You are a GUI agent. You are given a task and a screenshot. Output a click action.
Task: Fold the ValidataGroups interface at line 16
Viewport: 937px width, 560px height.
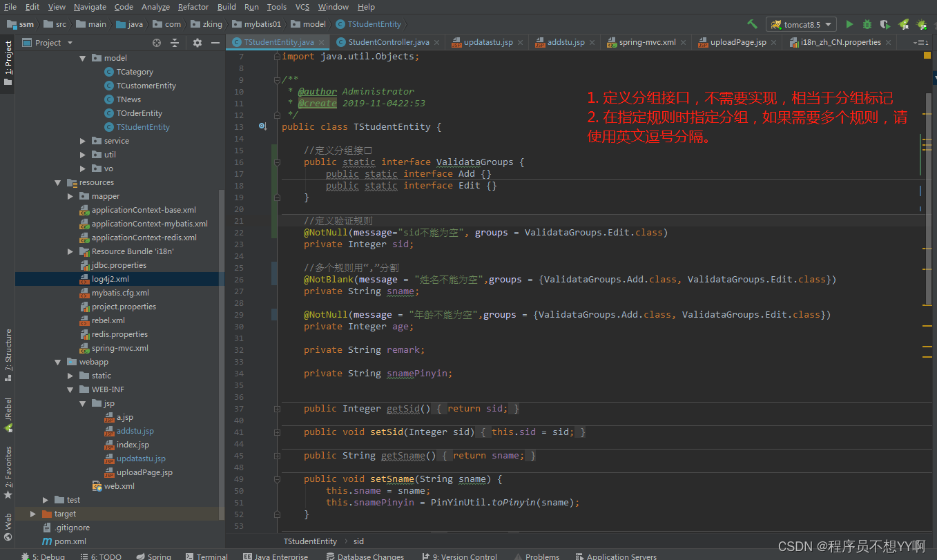(277, 162)
